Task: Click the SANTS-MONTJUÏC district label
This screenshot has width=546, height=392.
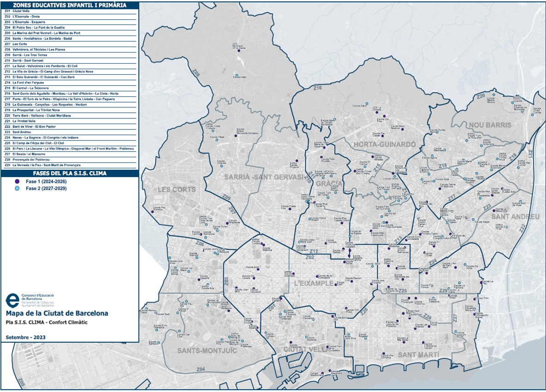Action: point(207,350)
